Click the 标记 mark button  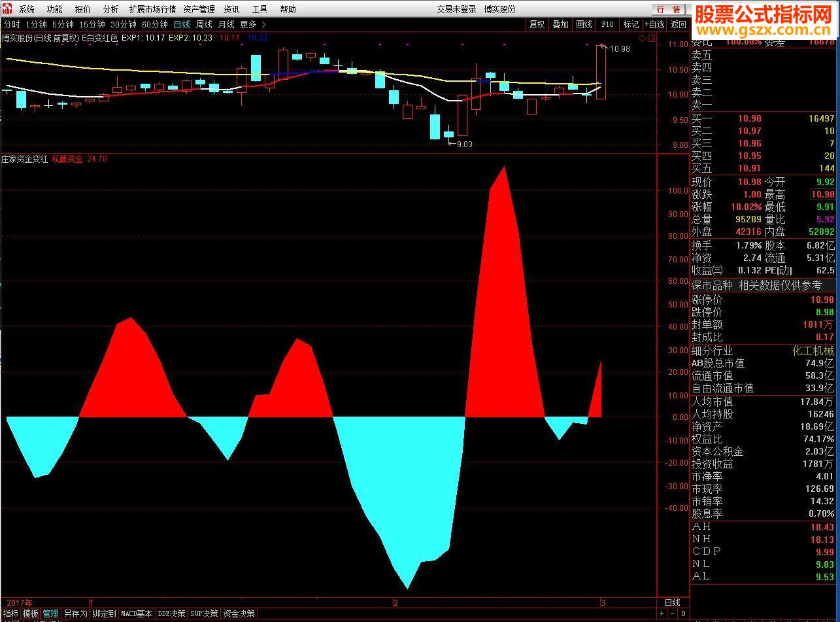point(631,24)
